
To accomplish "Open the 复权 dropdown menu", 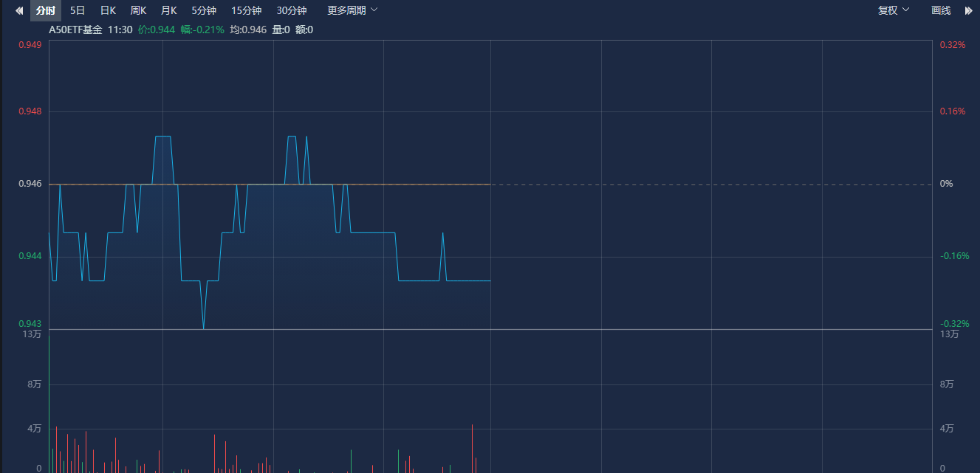I will (894, 10).
